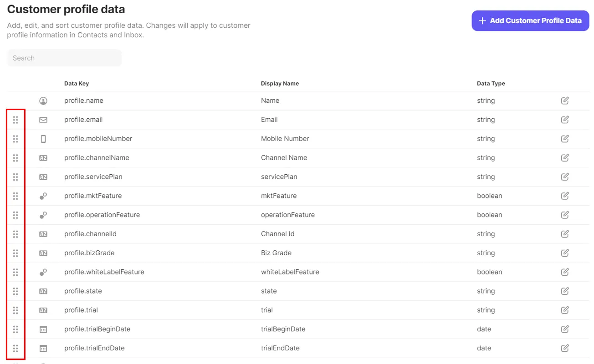Click drag handle of profile.state row

[x=15, y=291]
